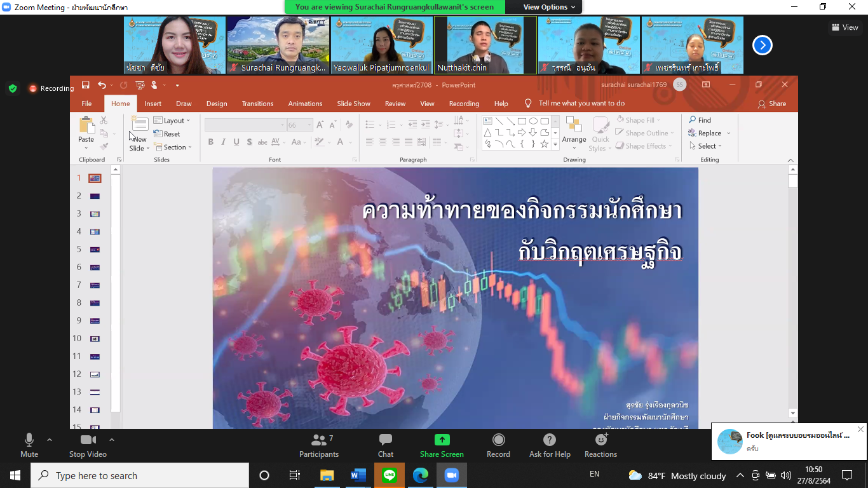Open the Zoom Chat panel
This screenshot has width=868, height=488.
pyautogui.click(x=386, y=445)
